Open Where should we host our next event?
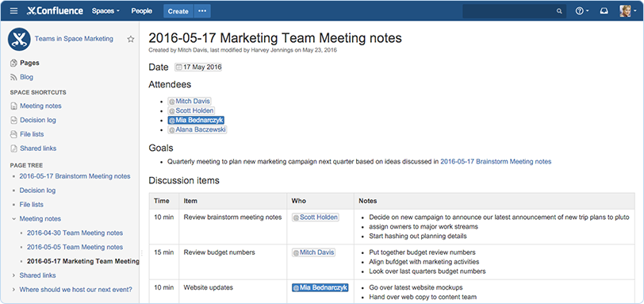 (x=75, y=290)
